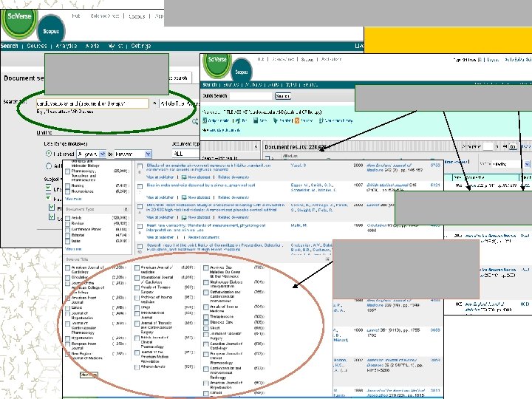Image resolution: width=532 pixels, height=399 pixels.
Task: Click View more link under Document Type
Action: pyautogui.click(x=73, y=249)
